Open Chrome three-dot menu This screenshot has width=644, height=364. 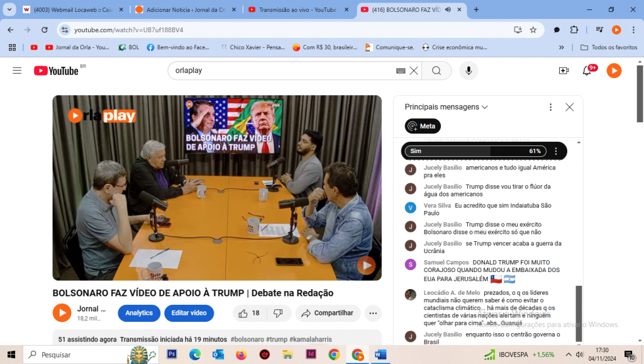pos(633,30)
